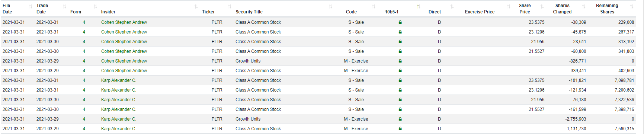Screen dimensions: 644x134
Task: Open Karp Alexander C. on Growth Units row
Action: (119, 119)
